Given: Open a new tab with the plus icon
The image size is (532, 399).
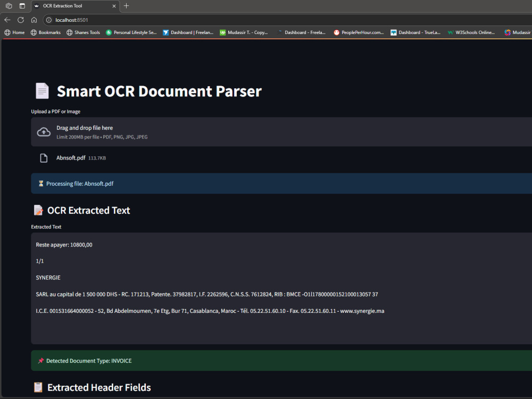Looking at the screenshot, I should [x=126, y=6].
